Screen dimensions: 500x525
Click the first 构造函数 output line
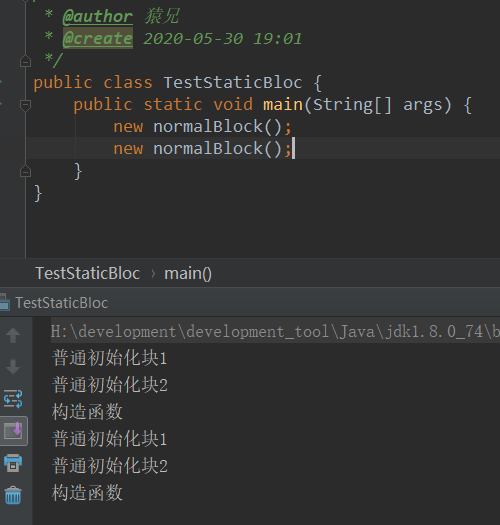[x=87, y=411]
